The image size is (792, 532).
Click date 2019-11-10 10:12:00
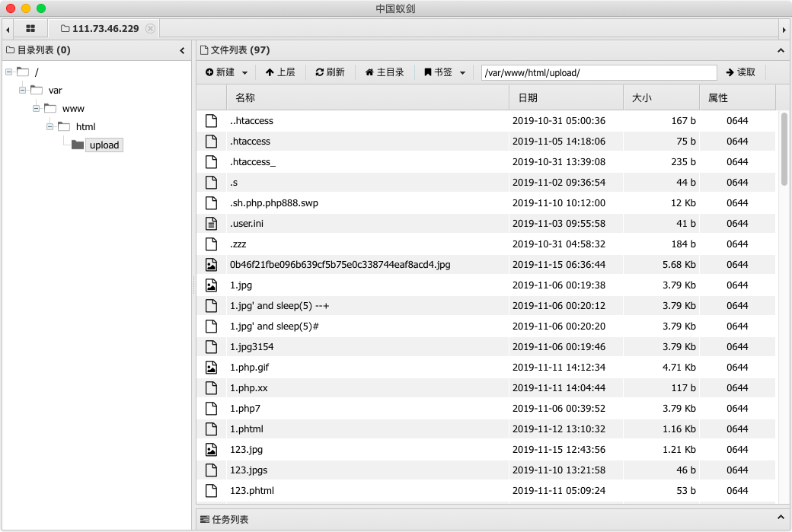559,203
